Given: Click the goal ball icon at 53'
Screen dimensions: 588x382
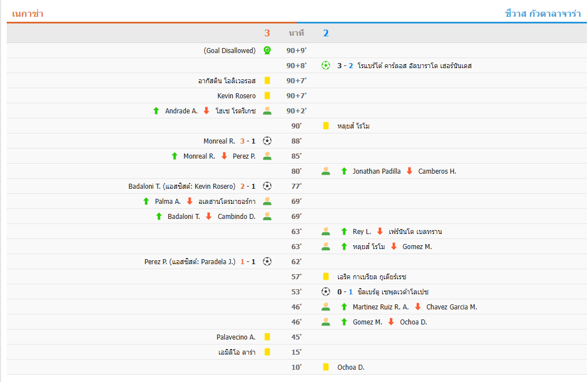Looking at the screenshot, I should (326, 292).
